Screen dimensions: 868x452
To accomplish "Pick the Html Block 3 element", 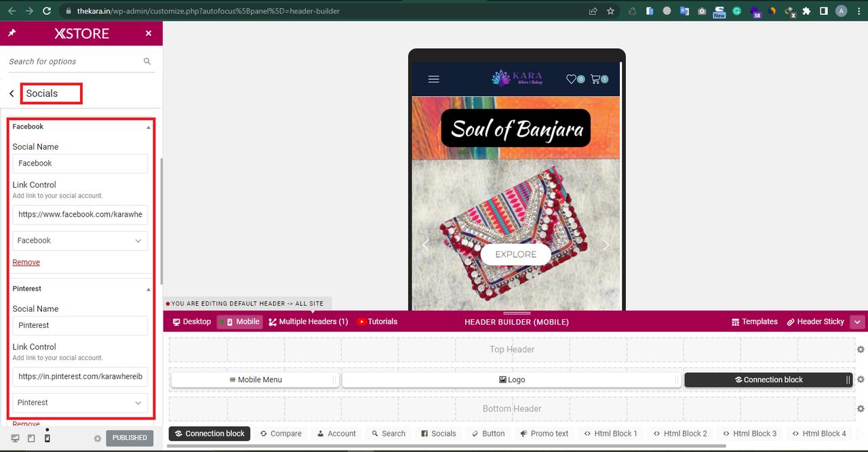I will point(749,434).
